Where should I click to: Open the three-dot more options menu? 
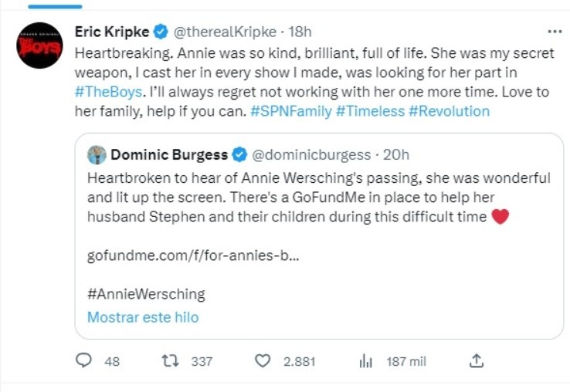555,32
